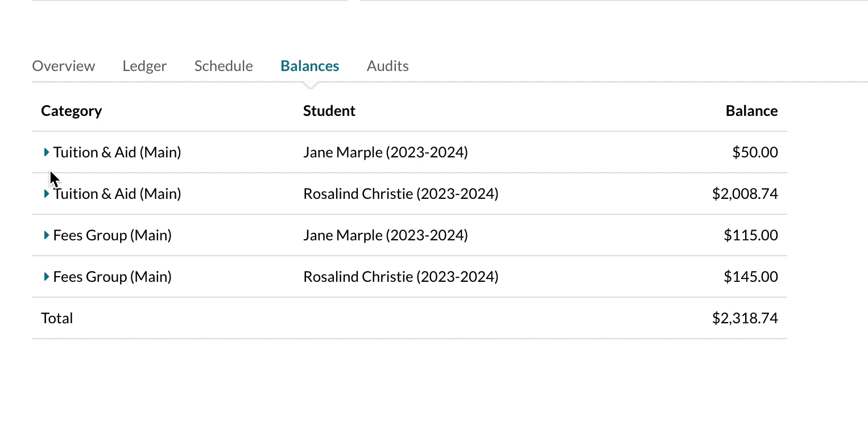
Task: Expand Jane Marple's Fees Group row arrow
Action: 47,235
